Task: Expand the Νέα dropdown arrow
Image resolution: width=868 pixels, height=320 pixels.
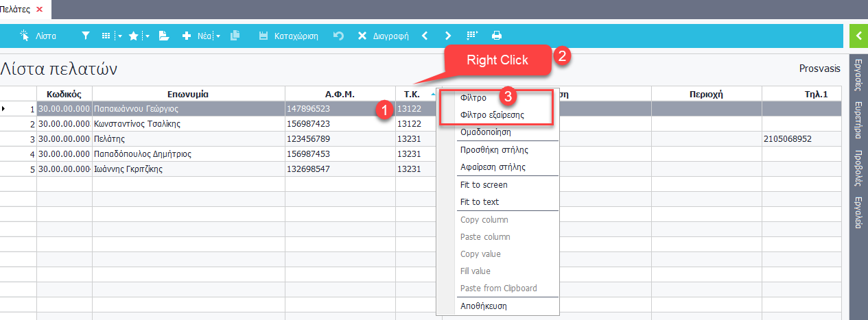Action: point(218,36)
